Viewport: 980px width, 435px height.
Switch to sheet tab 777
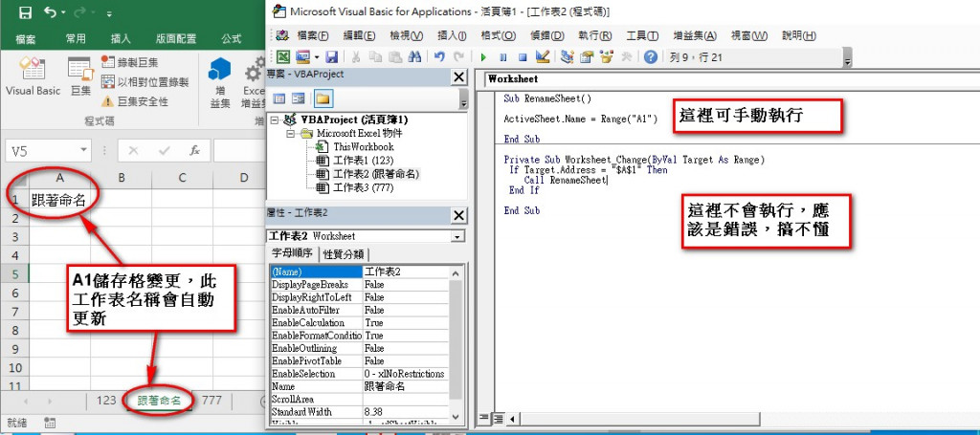[x=212, y=400]
